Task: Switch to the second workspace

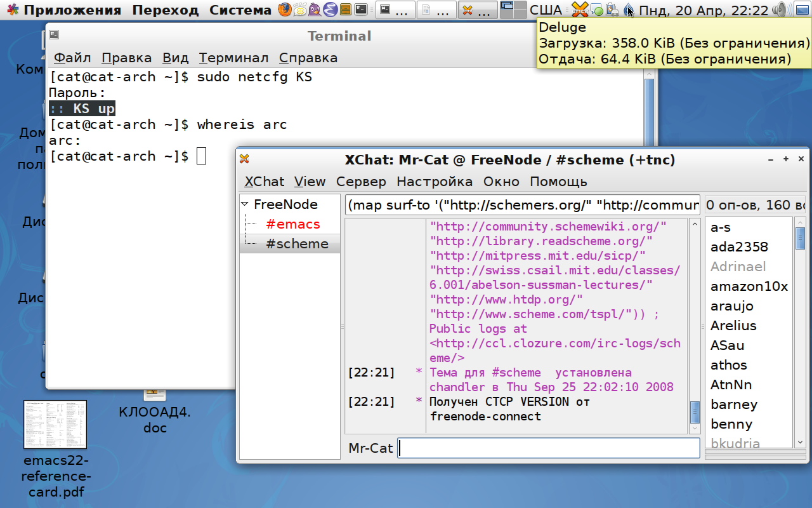Action: 520,6
